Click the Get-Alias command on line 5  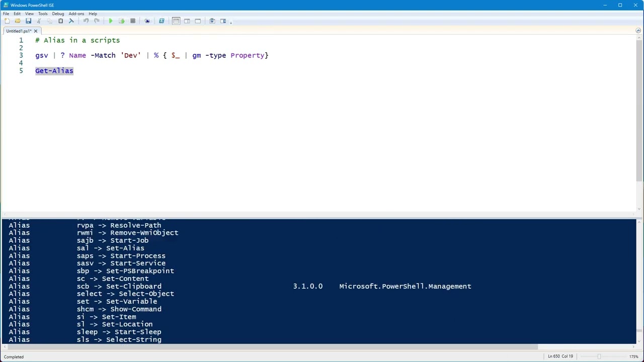[x=54, y=71]
